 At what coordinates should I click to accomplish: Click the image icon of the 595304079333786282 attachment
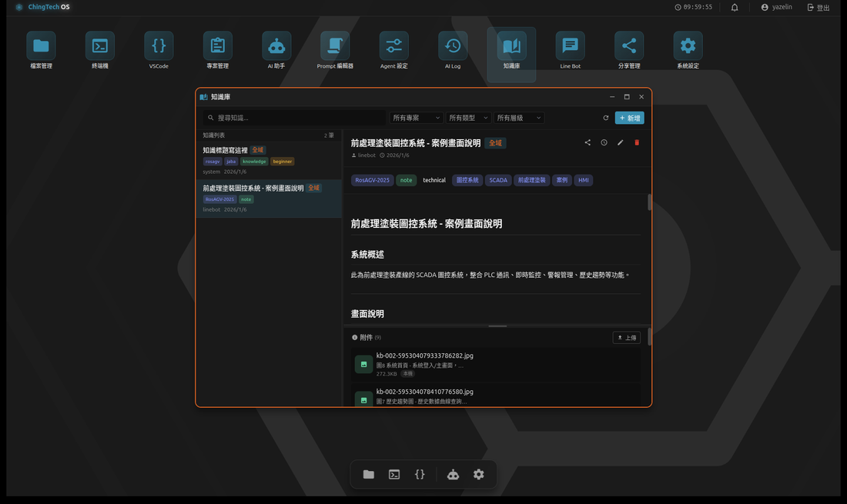(x=363, y=364)
